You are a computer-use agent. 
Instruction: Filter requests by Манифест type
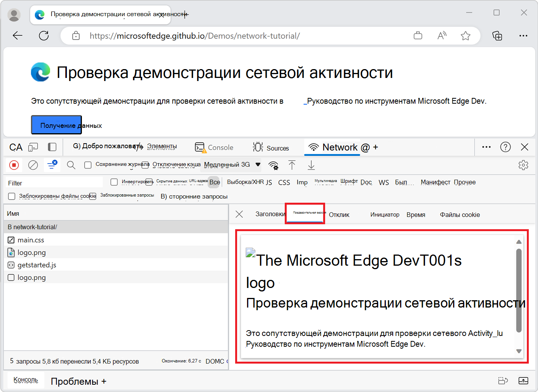[435, 182]
